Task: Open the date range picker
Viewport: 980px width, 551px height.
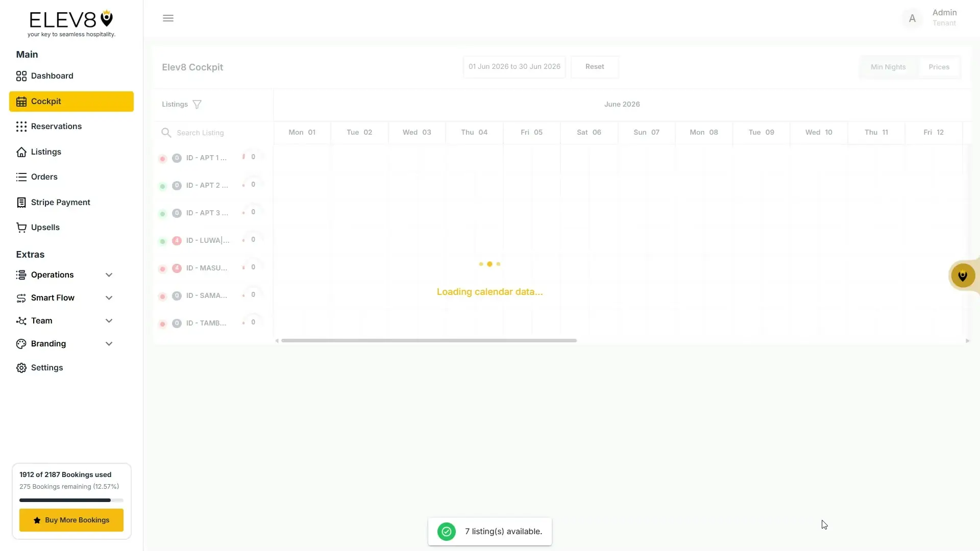Action: point(514,67)
